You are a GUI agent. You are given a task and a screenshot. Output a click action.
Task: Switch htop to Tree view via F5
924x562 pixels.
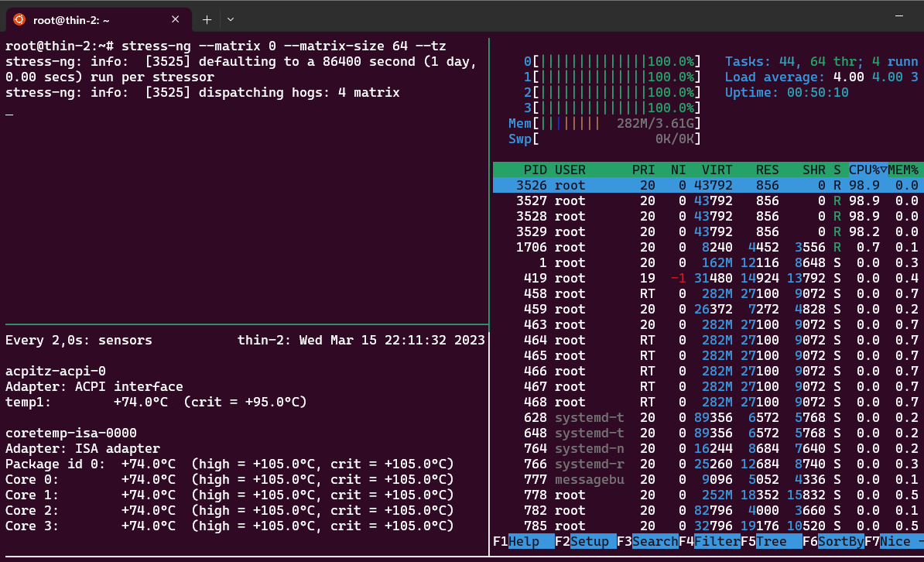pos(772,541)
